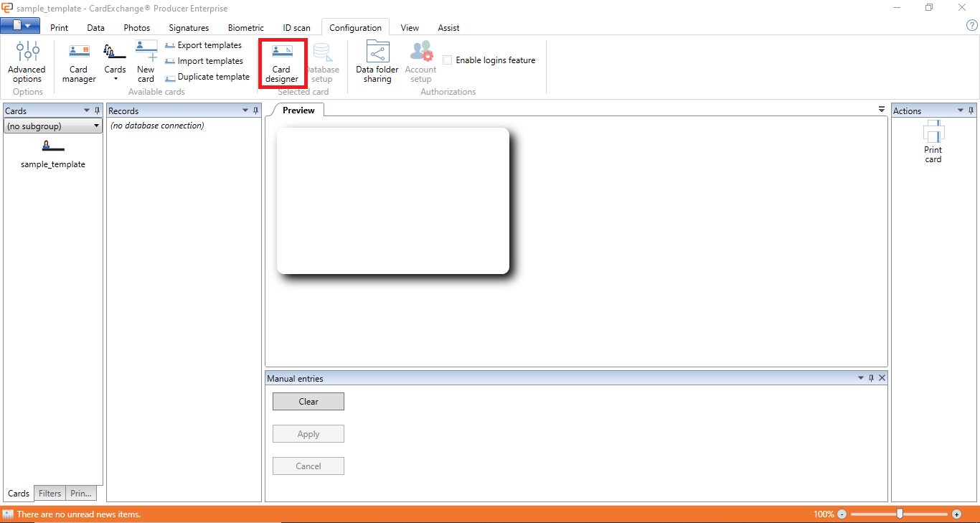Open the Assist ribbon tab
Viewport: 980px width, 523px height.
click(449, 28)
